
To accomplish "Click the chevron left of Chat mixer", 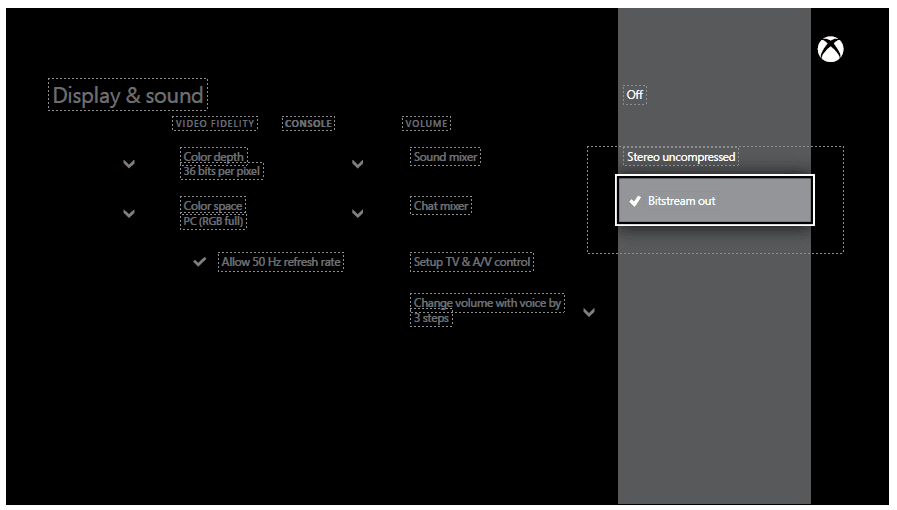I will pyautogui.click(x=358, y=213).
